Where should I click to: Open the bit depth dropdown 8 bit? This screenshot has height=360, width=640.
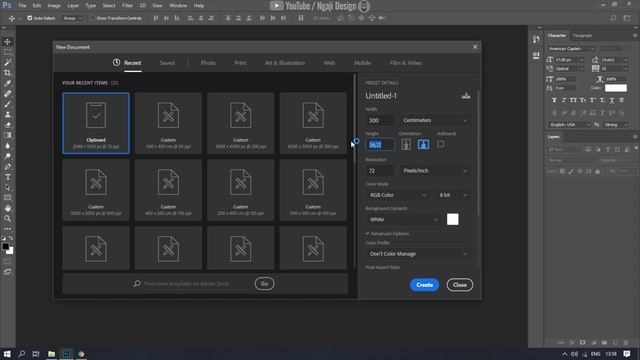click(x=453, y=195)
